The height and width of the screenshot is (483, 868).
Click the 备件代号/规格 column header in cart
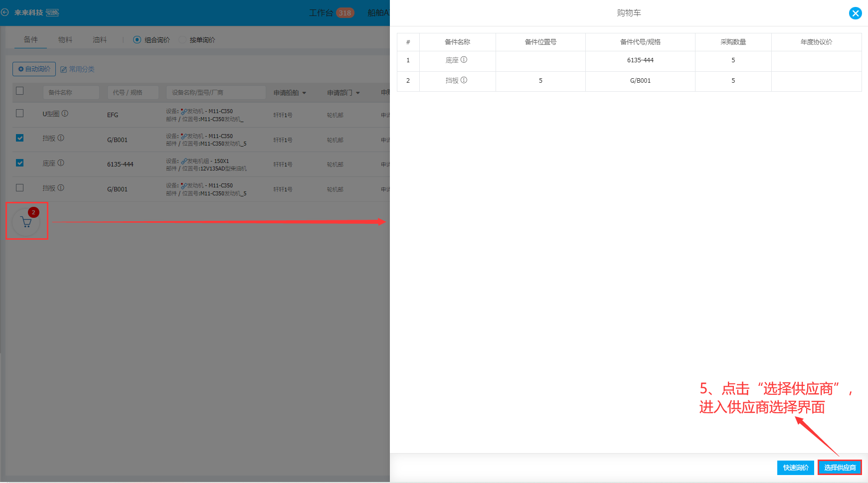(640, 42)
